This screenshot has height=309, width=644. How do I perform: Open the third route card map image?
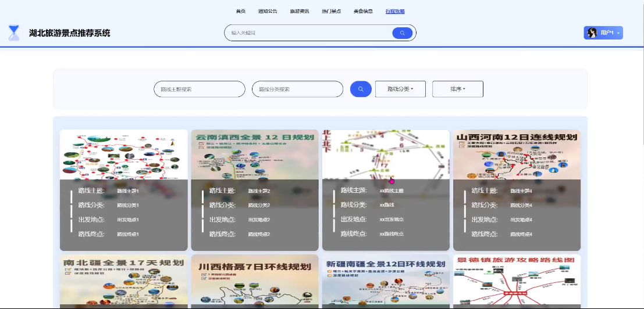tap(386, 154)
